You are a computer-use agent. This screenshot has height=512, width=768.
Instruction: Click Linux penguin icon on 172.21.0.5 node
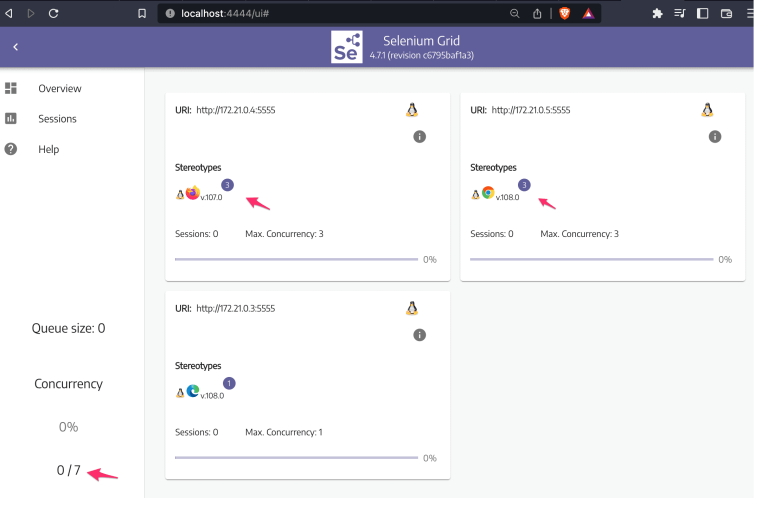click(x=707, y=110)
